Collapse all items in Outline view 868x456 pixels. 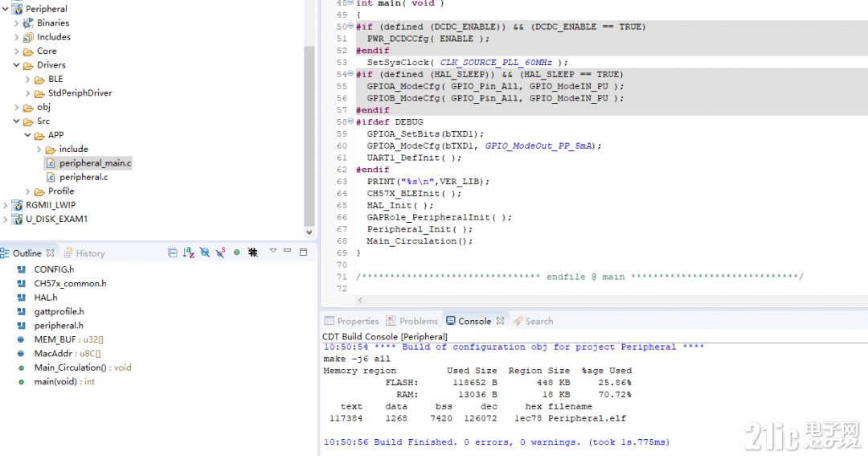173,253
